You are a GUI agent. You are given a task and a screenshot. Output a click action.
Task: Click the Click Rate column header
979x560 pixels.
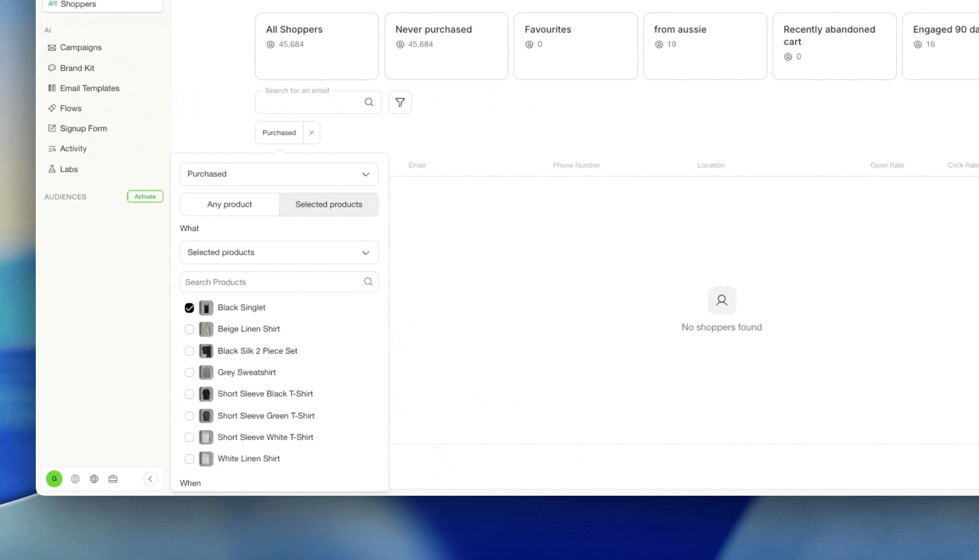[963, 165]
